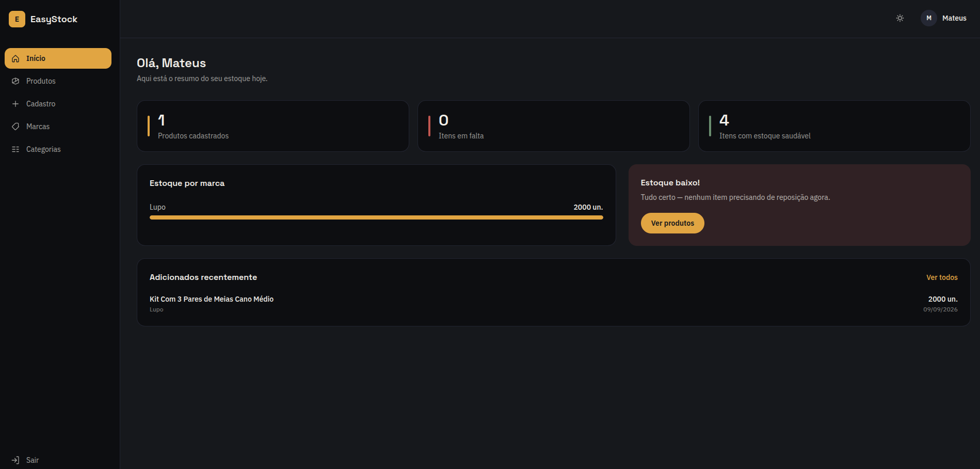
Task: Navigate to Marcas
Action: [58, 127]
